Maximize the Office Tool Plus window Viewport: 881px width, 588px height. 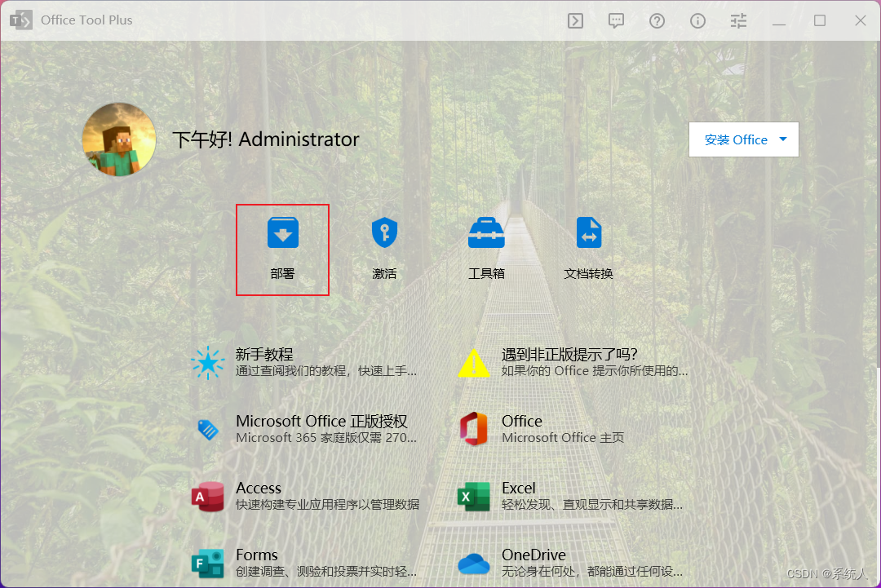[x=820, y=20]
